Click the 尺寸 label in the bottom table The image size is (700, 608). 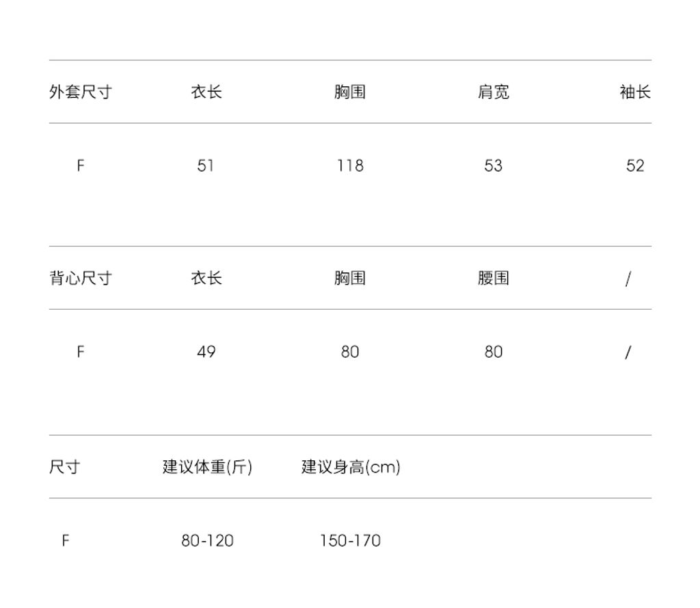pos(65,467)
